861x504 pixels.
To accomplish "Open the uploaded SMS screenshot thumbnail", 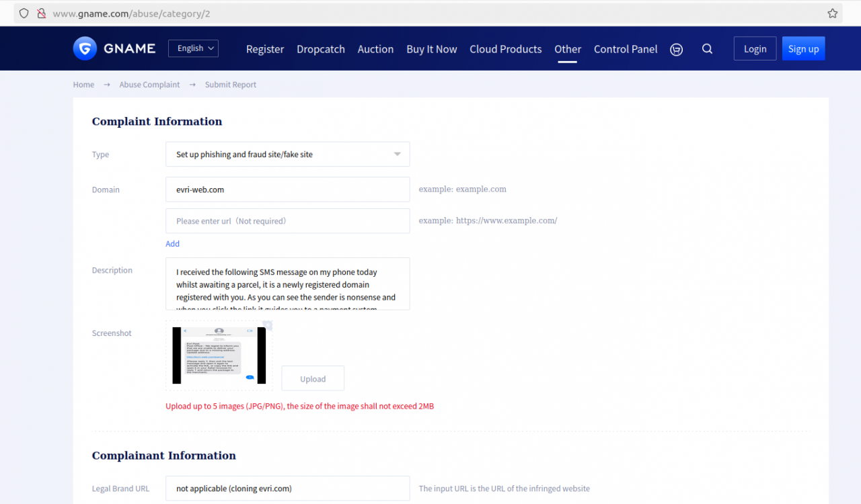I will pyautogui.click(x=219, y=355).
